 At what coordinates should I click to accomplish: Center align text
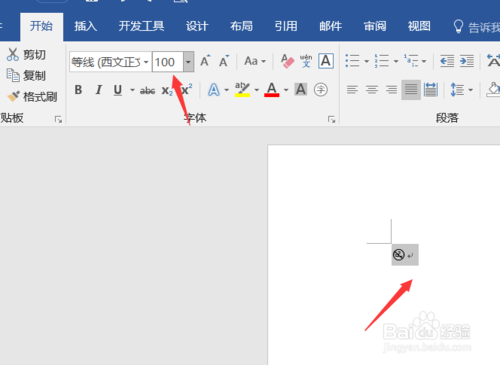tap(372, 90)
